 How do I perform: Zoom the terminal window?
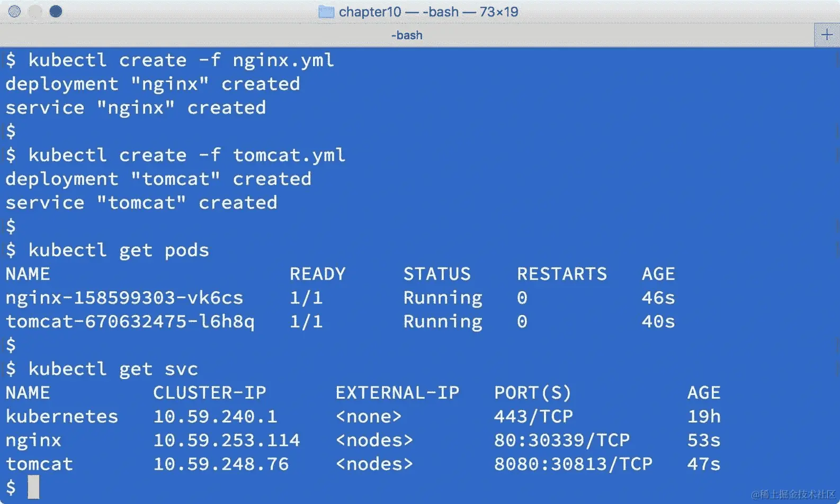pyautogui.click(x=56, y=11)
